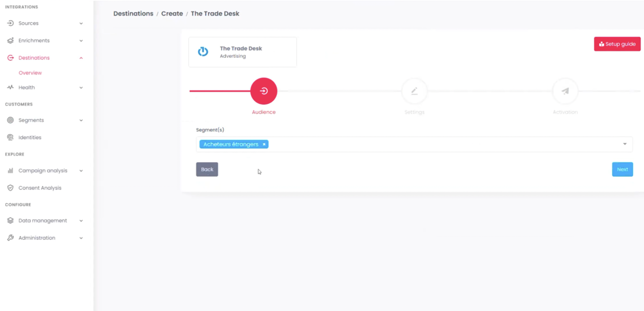Remove the Acheteurs étrangers segment tag

coord(264,144)
